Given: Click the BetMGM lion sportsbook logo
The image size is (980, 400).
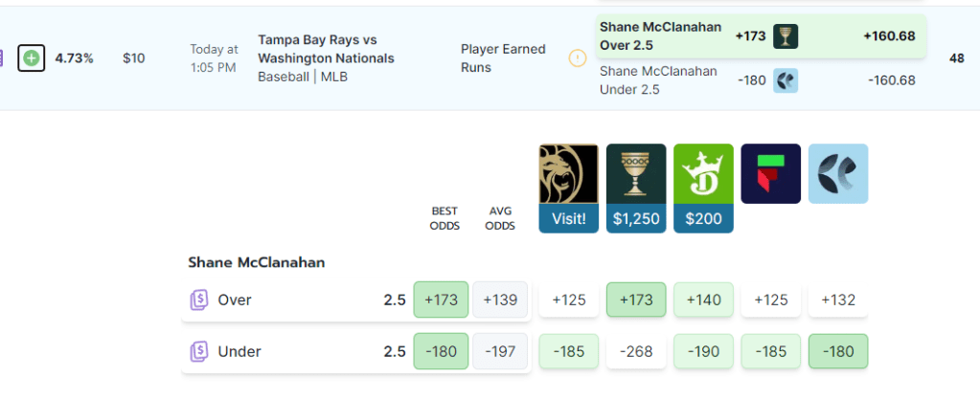Looking at the screenshot, I should (569, 174).
